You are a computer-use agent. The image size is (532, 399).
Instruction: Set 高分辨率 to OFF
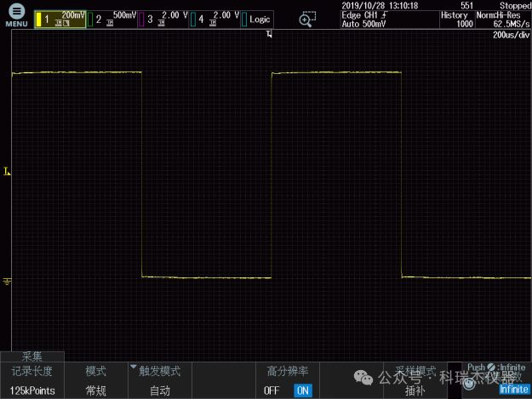pyautogui.click(x=272, y=390)
